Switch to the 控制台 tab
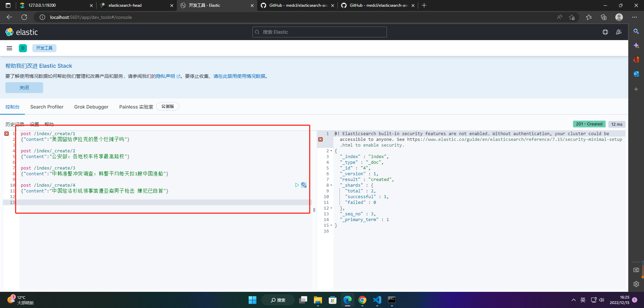 [x=12, y=107]
